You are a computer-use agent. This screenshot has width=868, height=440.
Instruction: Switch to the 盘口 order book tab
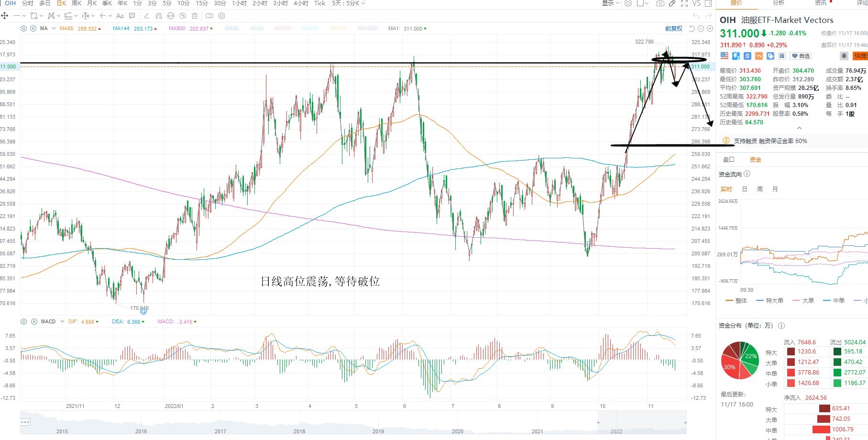(x=729, y=160)
